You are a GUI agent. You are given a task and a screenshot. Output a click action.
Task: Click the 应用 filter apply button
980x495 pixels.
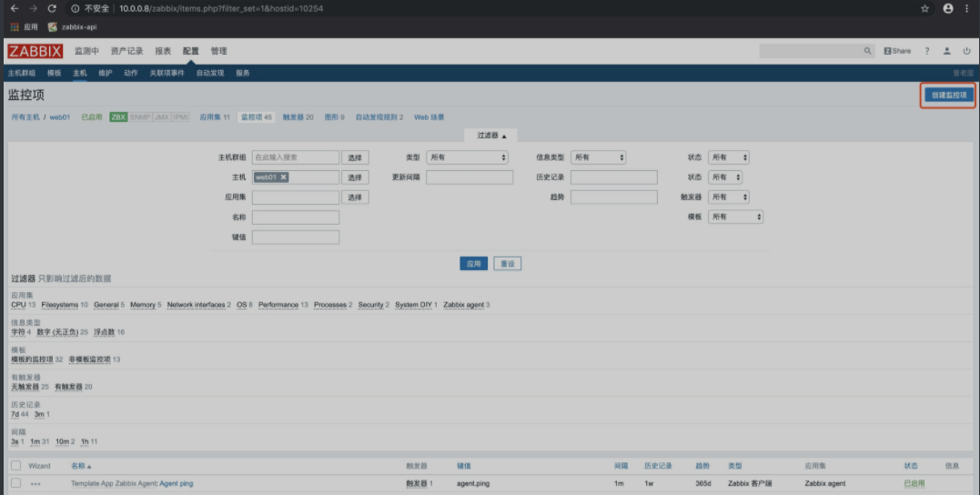pyautogui.click(x=474, y=264)
